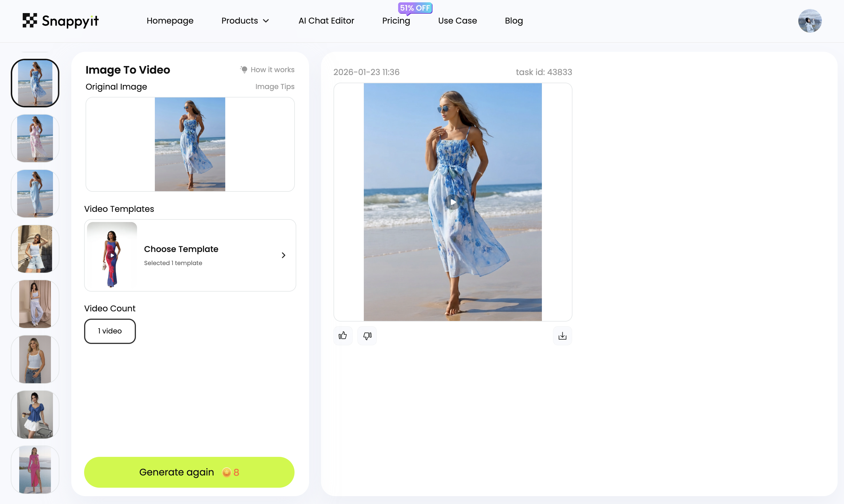Click the Image To Video heading
This screenshot has width=844, height=504.
coord(128,70)
